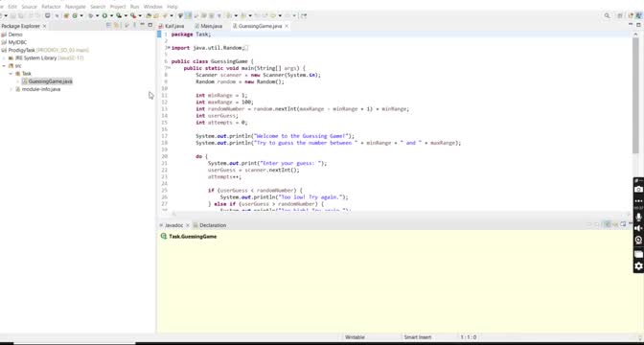Collapse the Task package node
Screen dimensions: 644x345
click(x=11, y=74)
